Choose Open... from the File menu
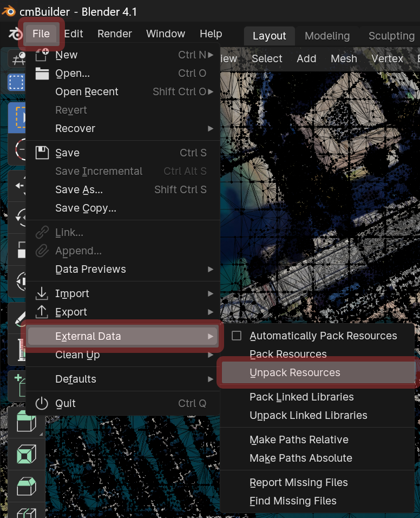 (123, 73)
